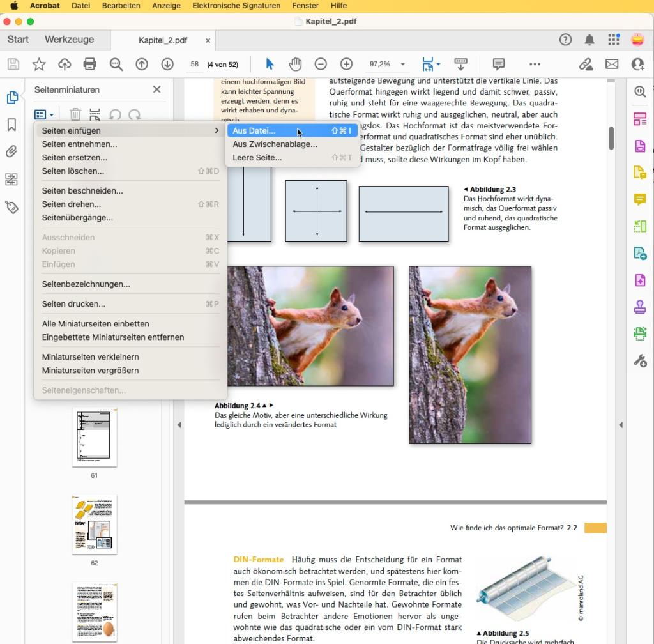Select the arrow selection tool
Viewport: 654px width, 644px height.
pyautogui.click(x=270, y=64)
